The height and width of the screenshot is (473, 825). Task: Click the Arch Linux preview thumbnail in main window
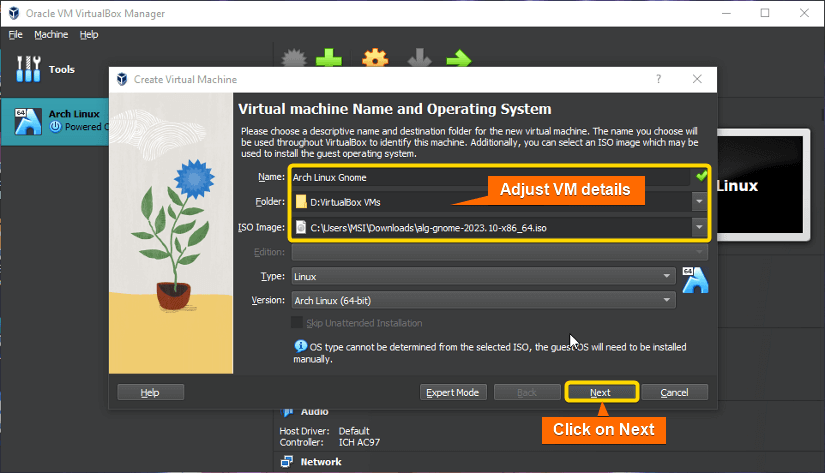click(762, 185)
